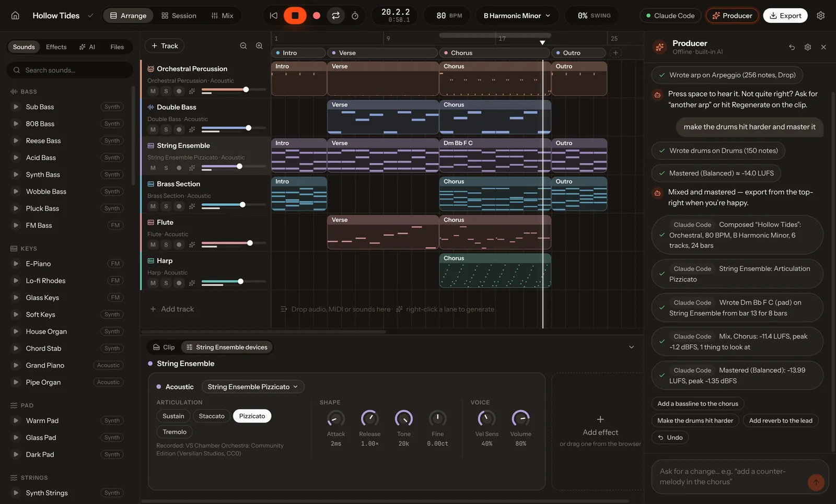The width and height of the screenshot is (836, 504).
Task: Switch to the Clip tab
Action: [x=164, y=347]
